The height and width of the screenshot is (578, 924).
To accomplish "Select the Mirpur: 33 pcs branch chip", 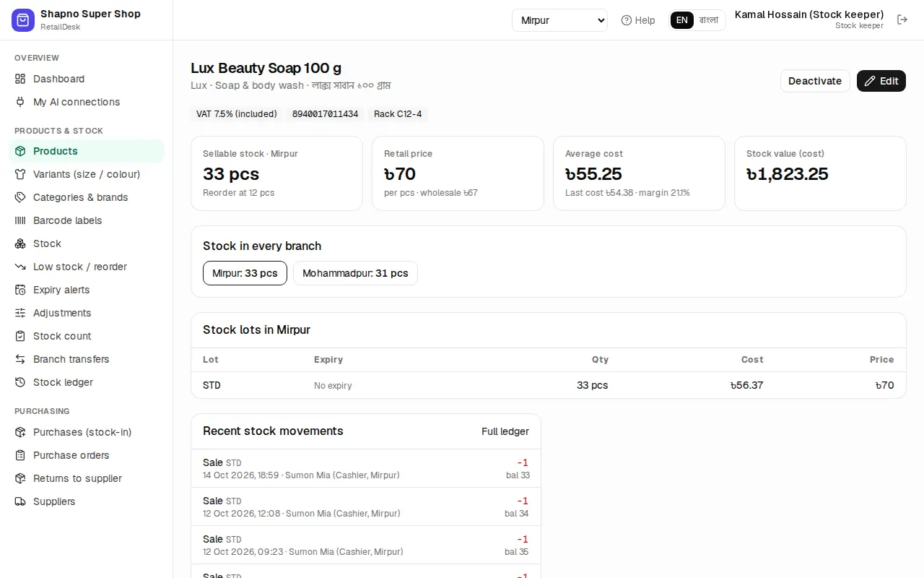I will tap(245, 273).
